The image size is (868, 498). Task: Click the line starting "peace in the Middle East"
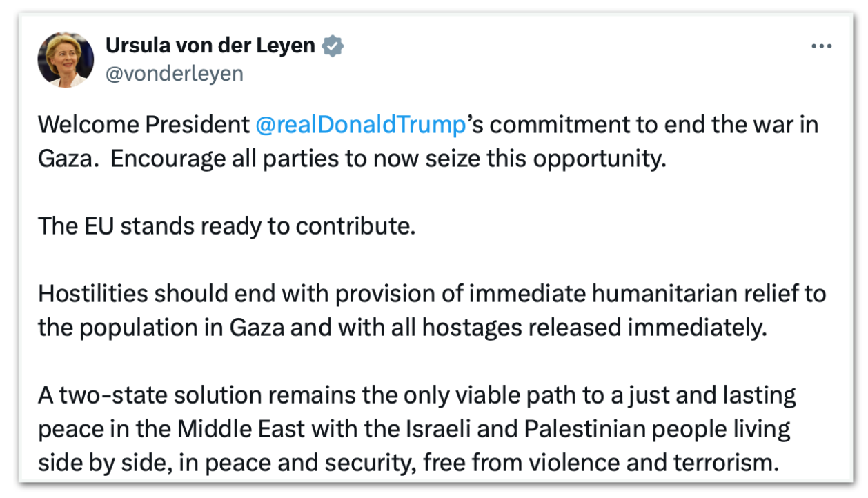414,428
